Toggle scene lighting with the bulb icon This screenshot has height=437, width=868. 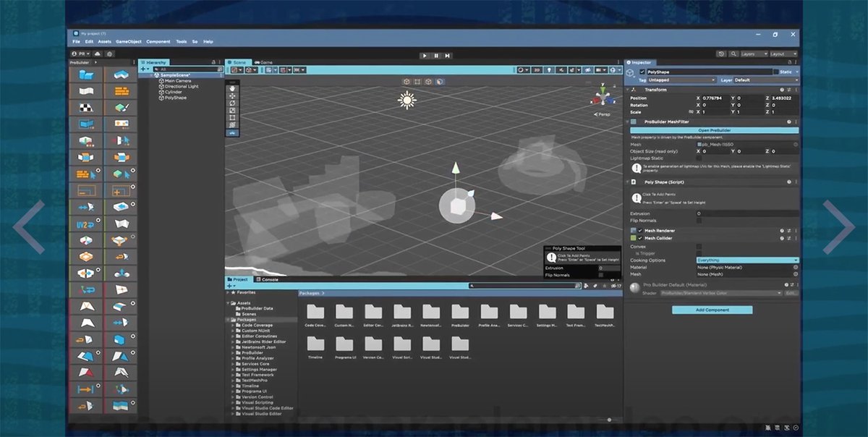[x=550, y=70]
